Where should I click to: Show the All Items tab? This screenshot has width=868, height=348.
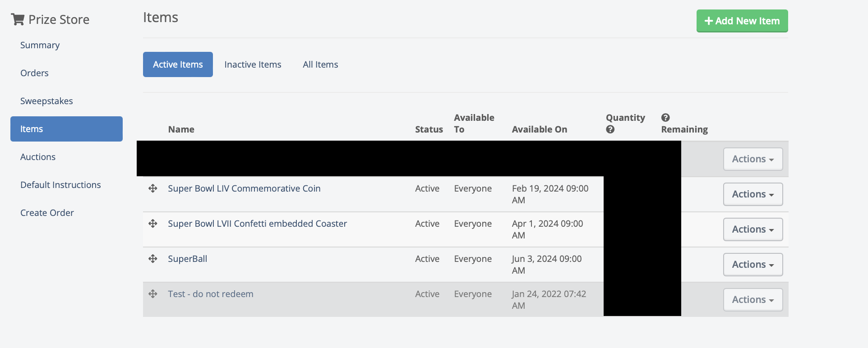(x=320, y=64)
